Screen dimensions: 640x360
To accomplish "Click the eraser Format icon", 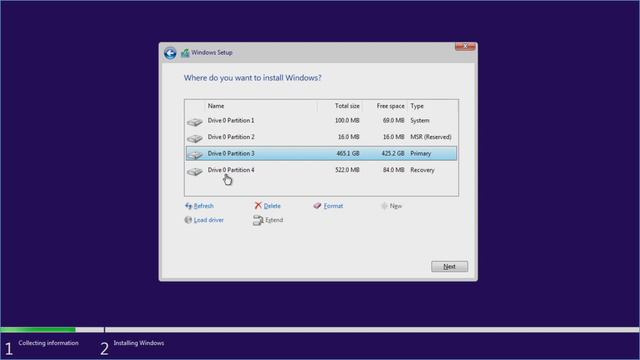I will (317, 206).
